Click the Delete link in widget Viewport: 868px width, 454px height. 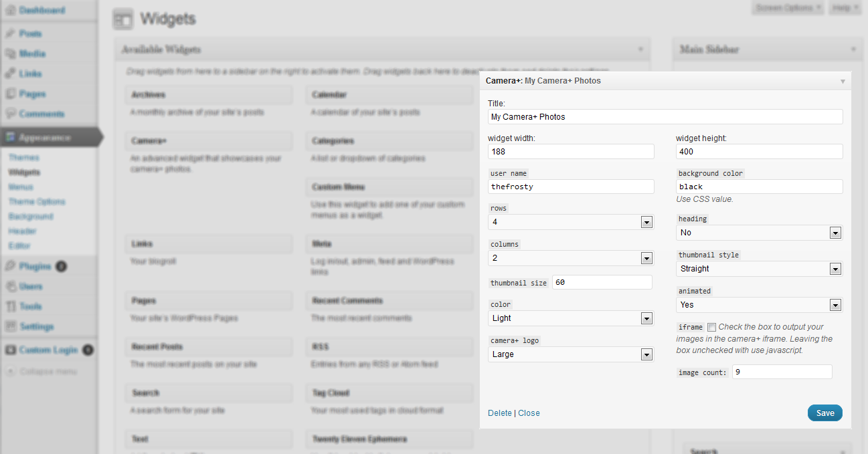point(500,413)
